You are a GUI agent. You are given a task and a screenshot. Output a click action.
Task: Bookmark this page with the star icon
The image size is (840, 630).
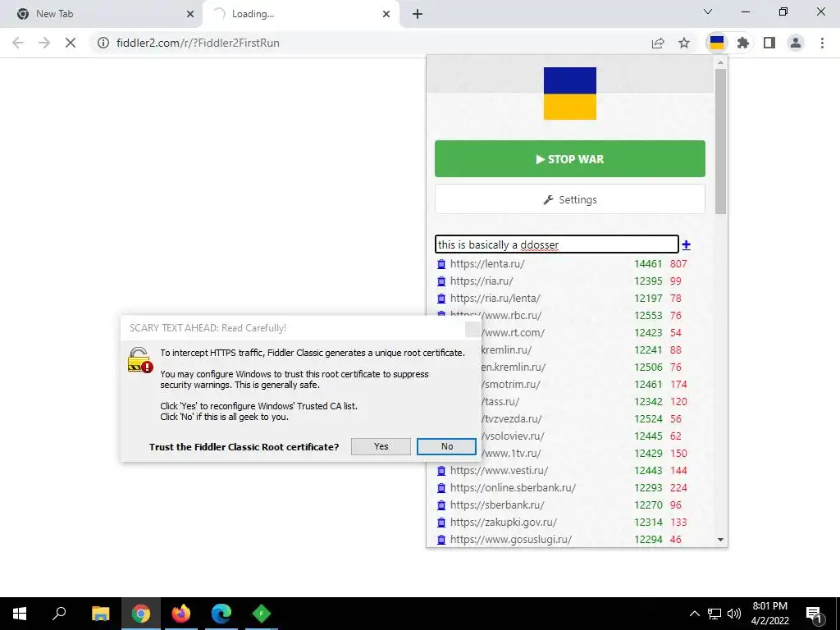coord(684,43)
